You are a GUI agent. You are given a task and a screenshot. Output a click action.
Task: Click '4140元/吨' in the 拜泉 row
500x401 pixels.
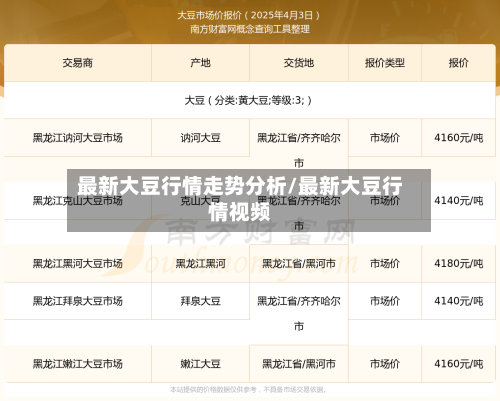[x=458, y=301]
